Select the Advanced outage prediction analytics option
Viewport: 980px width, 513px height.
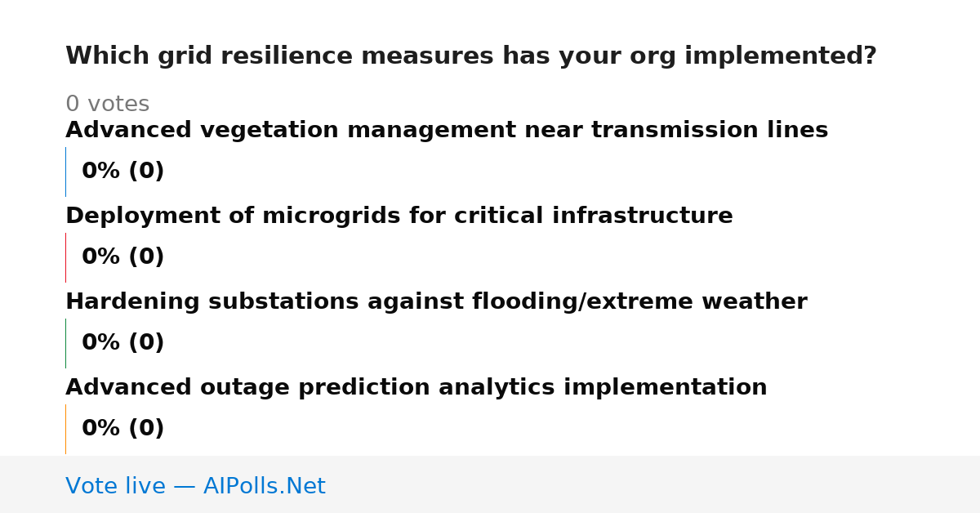coord(416,388)
